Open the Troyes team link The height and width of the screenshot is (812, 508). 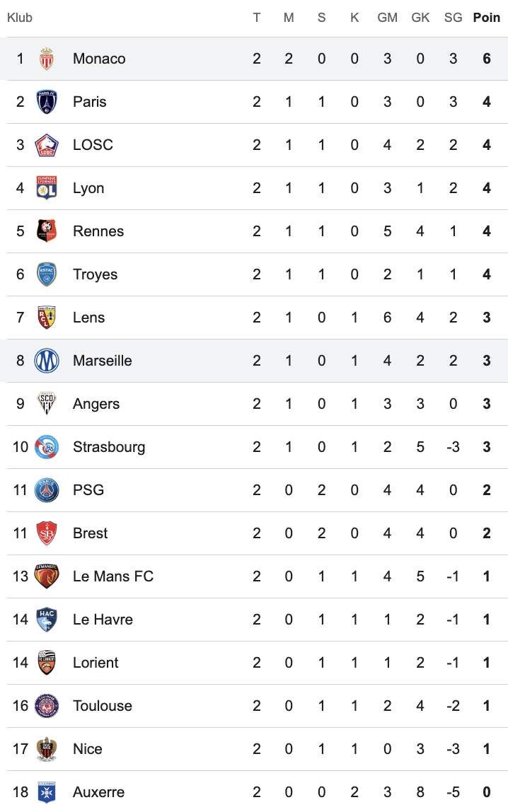tap(96, 274)
